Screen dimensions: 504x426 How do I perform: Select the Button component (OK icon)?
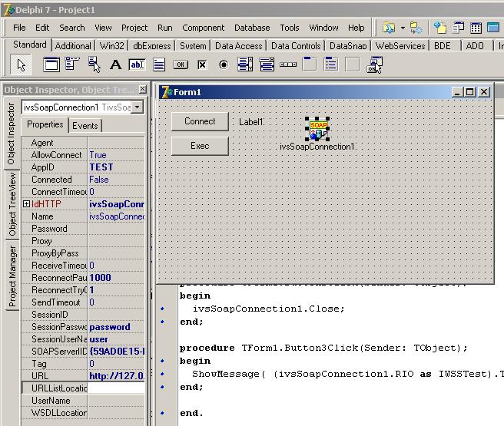coord(181,65)
